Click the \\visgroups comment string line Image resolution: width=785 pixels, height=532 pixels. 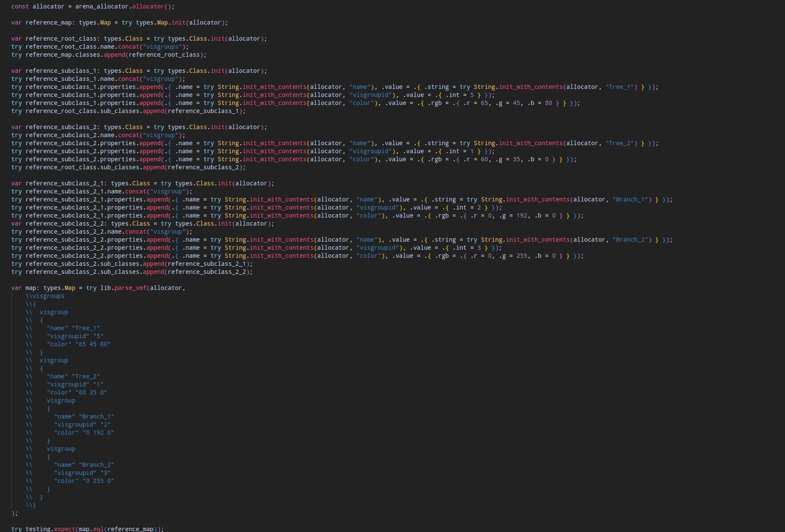pyautogui.click(x=46, y=296)
